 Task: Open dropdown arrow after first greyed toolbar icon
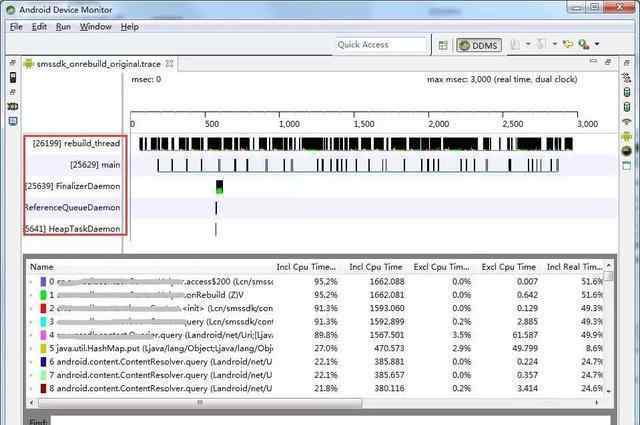[x=528, y=44]
